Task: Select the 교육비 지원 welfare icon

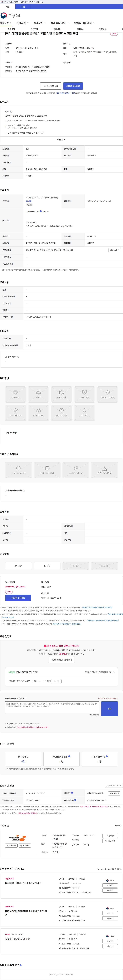Action: point(84,394)
